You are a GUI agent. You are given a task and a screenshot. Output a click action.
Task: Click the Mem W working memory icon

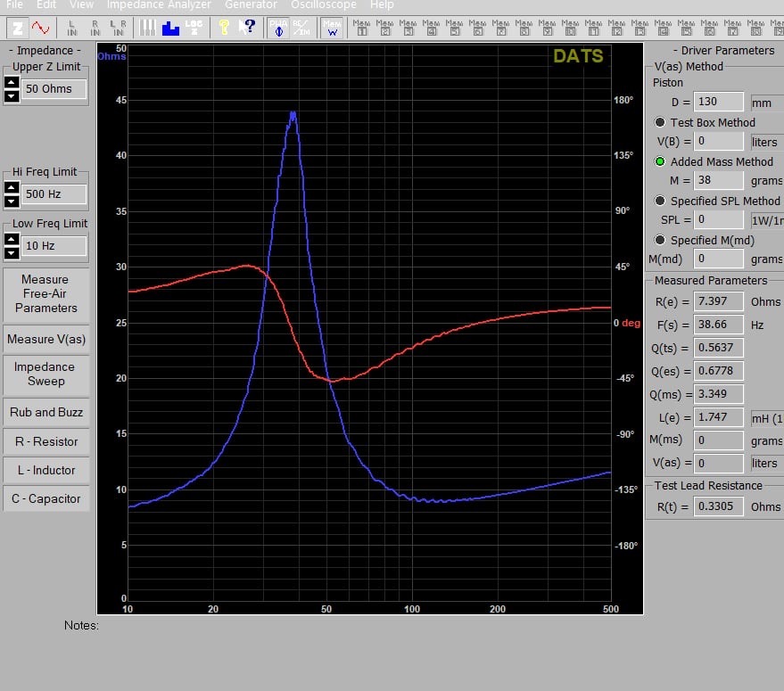(x=332, y=28)
